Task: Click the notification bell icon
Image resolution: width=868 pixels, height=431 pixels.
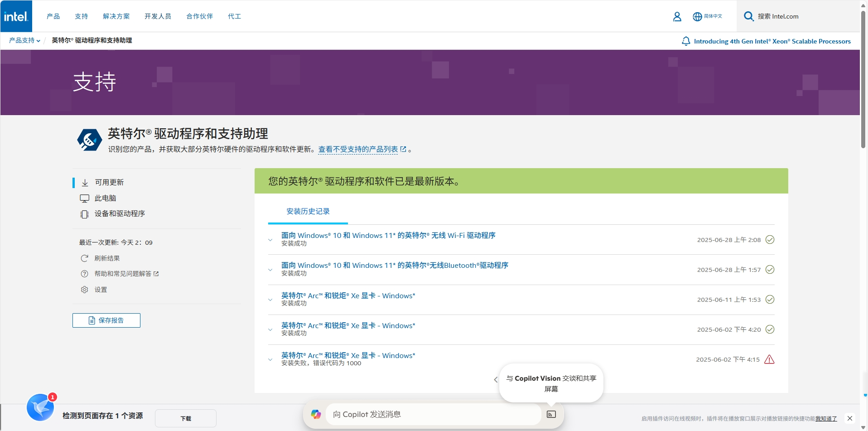Action: tap(686, 41)
